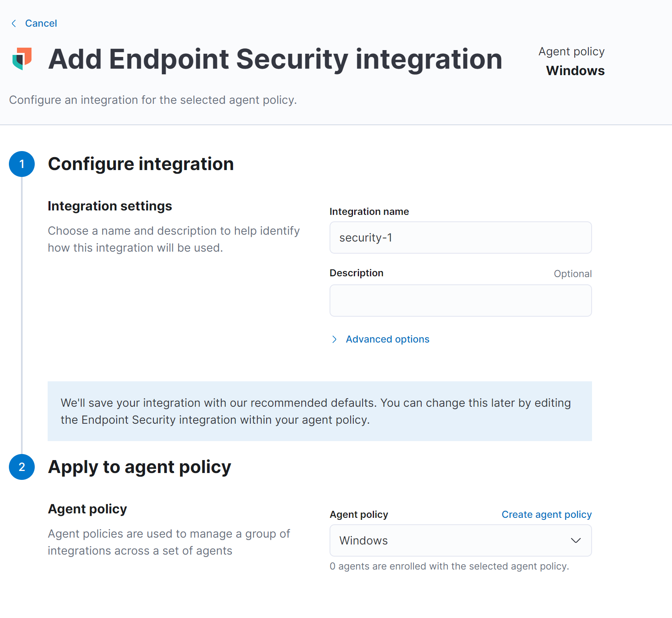Click the chevron icon beside Advanced options
The height and width of the screenshot is (618, 672).
(x=334, y=339)
